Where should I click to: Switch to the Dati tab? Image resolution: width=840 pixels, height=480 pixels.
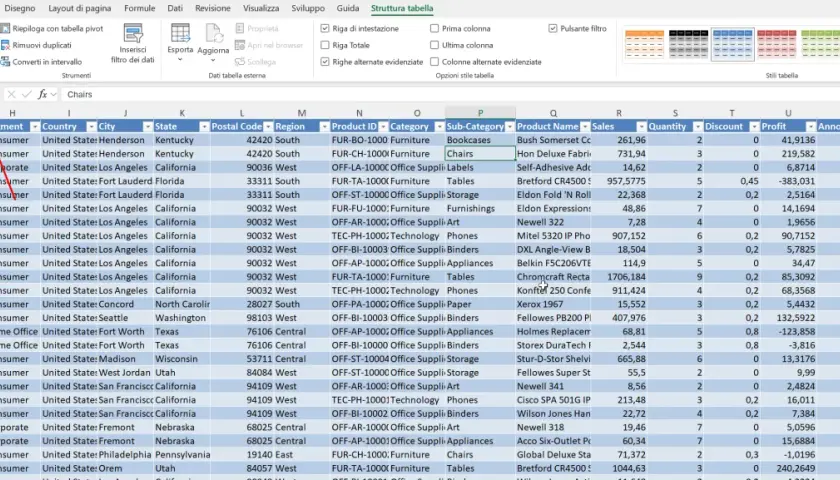[x=175, y=8]
